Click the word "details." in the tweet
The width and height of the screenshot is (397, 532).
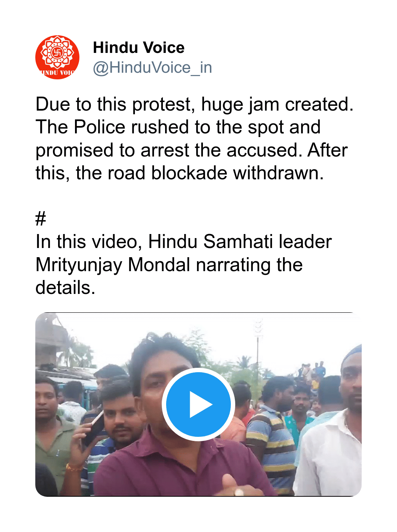click(65, 288)
